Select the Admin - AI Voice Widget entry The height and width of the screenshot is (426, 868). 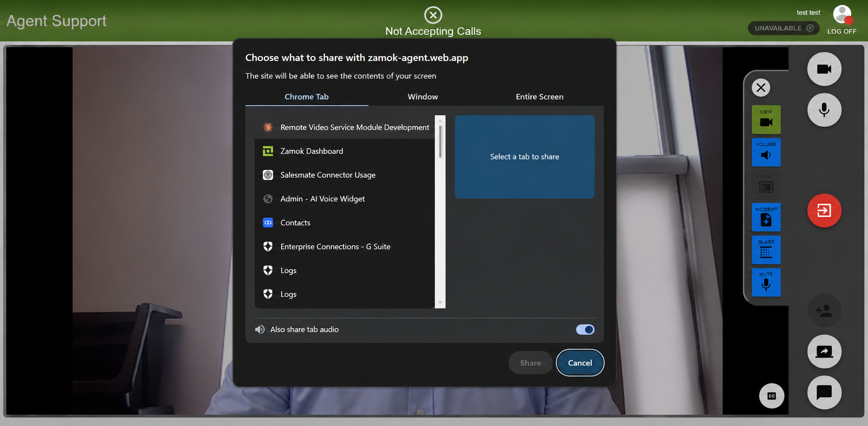345,198
